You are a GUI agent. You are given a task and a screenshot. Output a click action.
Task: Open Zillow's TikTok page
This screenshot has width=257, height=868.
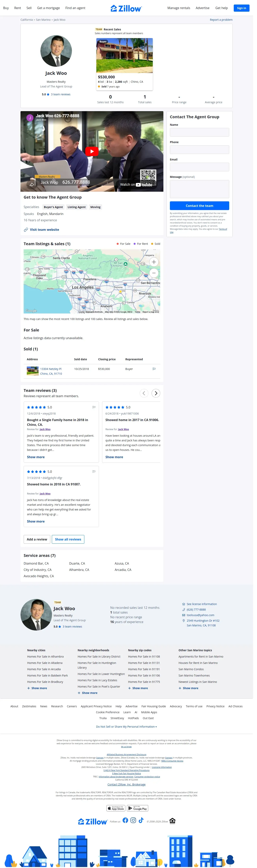tap(141, 820)
